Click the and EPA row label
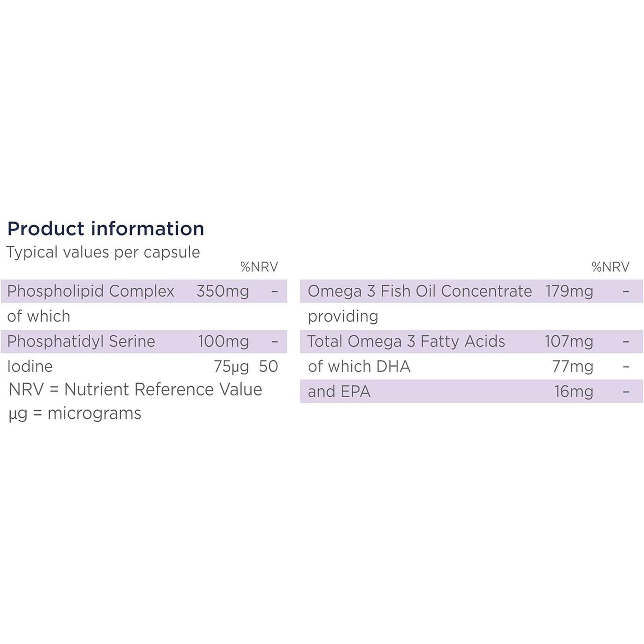 (x=339, y=392)
